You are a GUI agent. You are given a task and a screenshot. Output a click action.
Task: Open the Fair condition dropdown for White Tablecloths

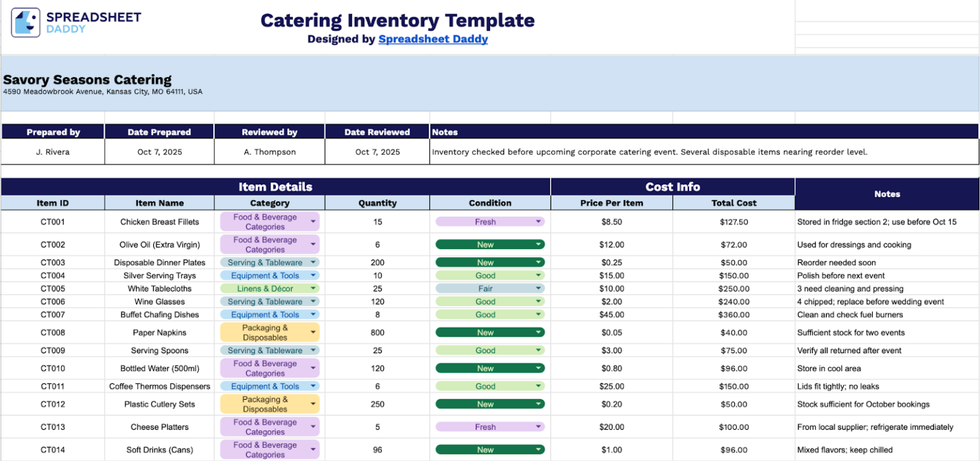(x=539, y=289)
